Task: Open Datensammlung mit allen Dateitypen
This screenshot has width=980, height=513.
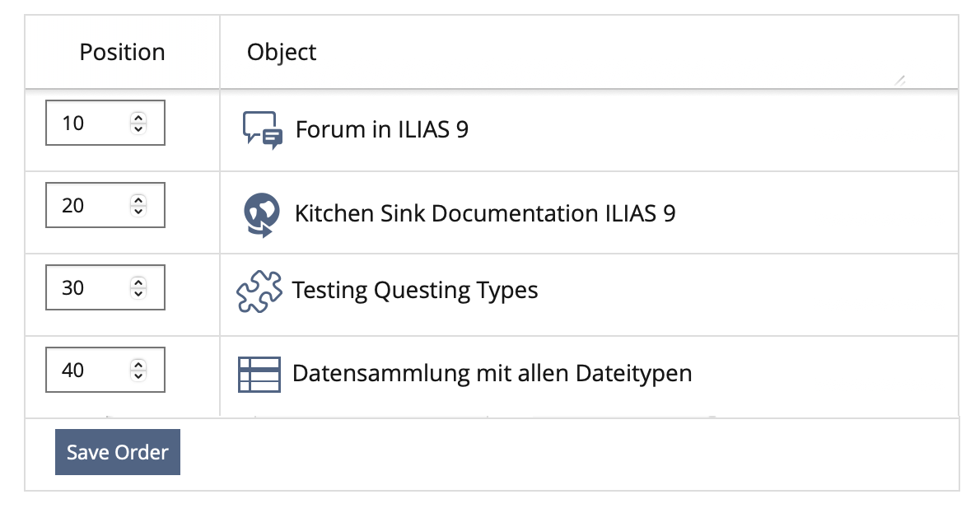Action: [492, 373]
